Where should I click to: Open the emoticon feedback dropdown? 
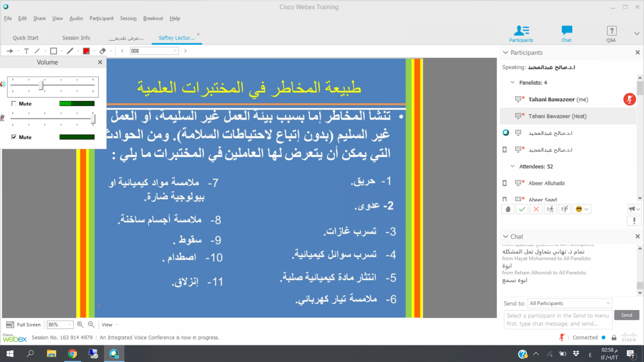(586, 209)
